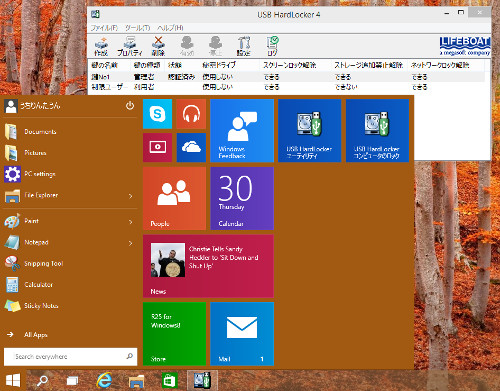Select the 鍵No1 row in the key list

[x=287, y=77]
